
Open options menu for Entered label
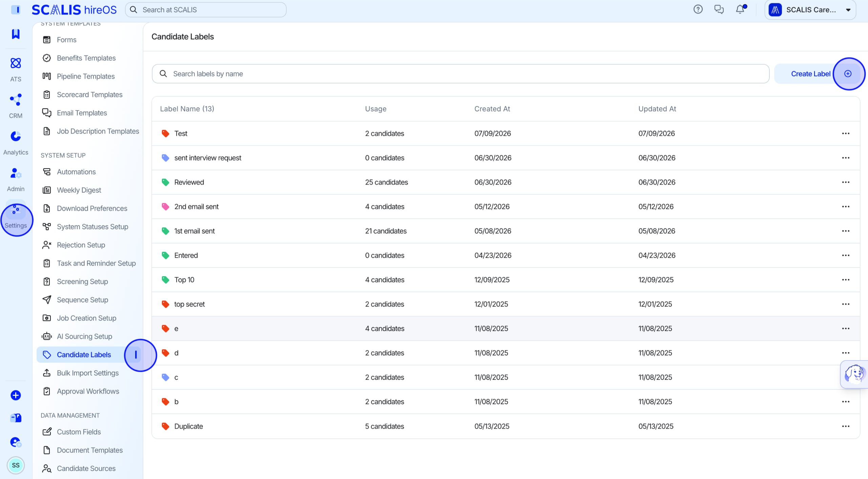click(846, 255)
